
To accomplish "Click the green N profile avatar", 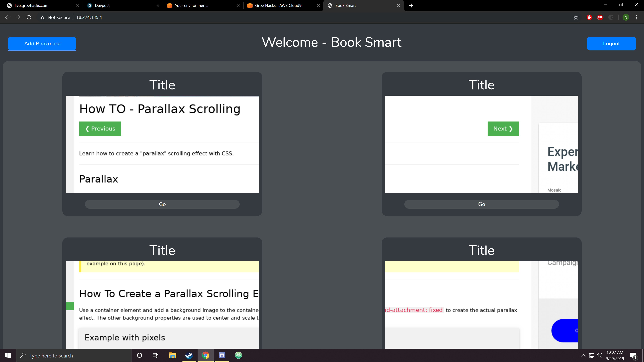I will 626,17.
